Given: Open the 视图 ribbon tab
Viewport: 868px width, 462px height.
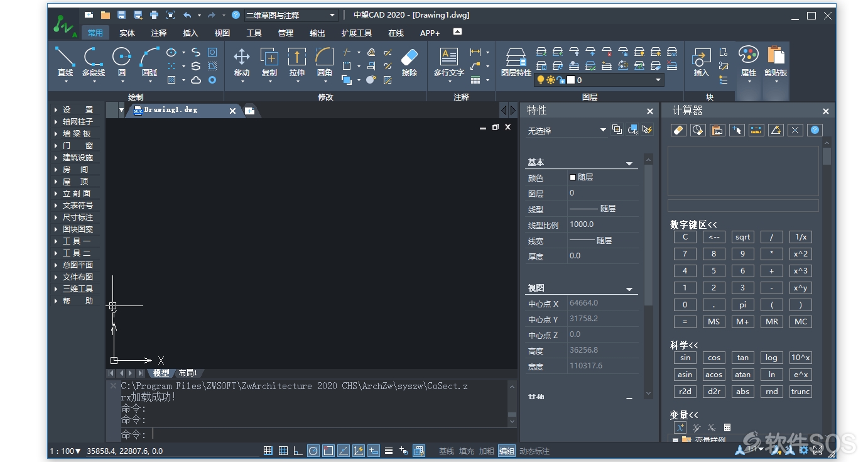Looking at the screenshot, I should pos(222,33).
